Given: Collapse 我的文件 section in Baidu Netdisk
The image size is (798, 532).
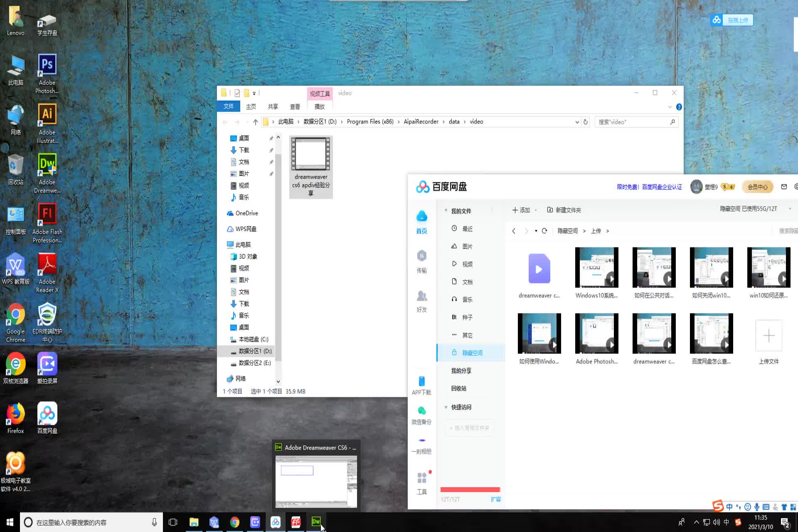Looking at the screenshot, I should point(446,210).
